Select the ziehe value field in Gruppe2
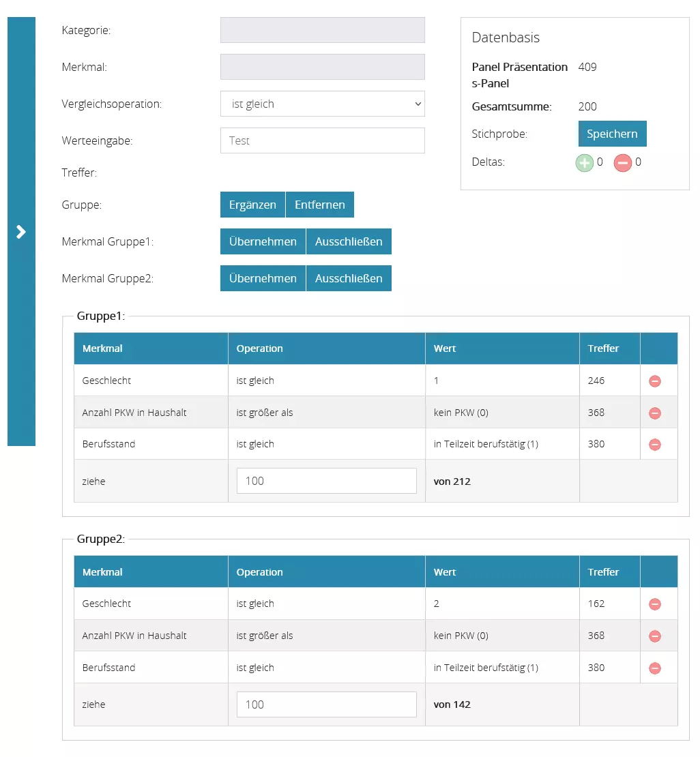The width and height of the screenshot is (700, 757). (x=326, y=704)
